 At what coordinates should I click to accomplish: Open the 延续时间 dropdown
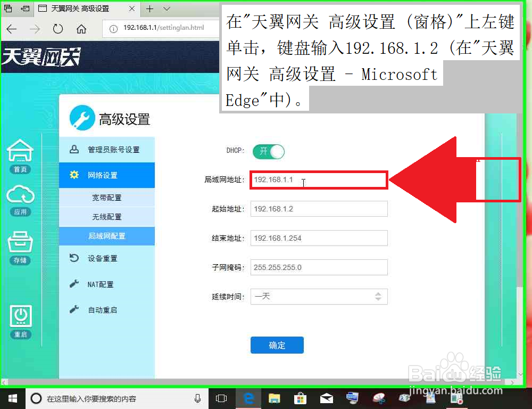[319, 297]
